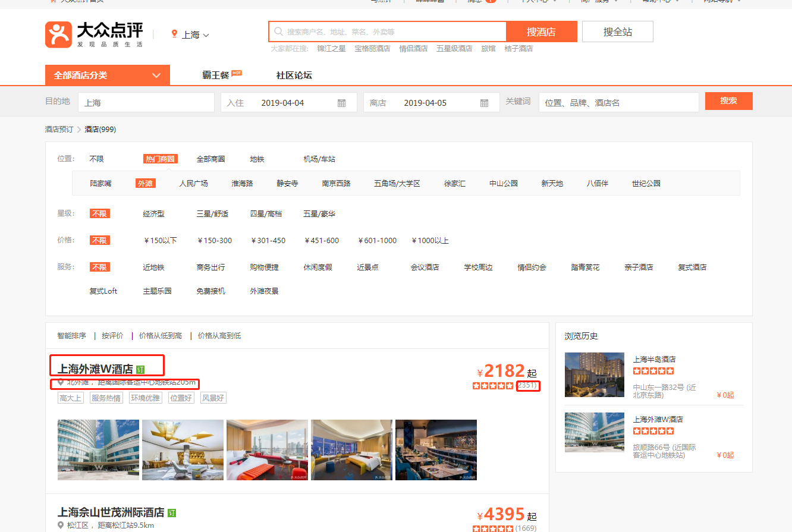Click the orange 搜索 button

pyautogui.click(x=728, y=101)
